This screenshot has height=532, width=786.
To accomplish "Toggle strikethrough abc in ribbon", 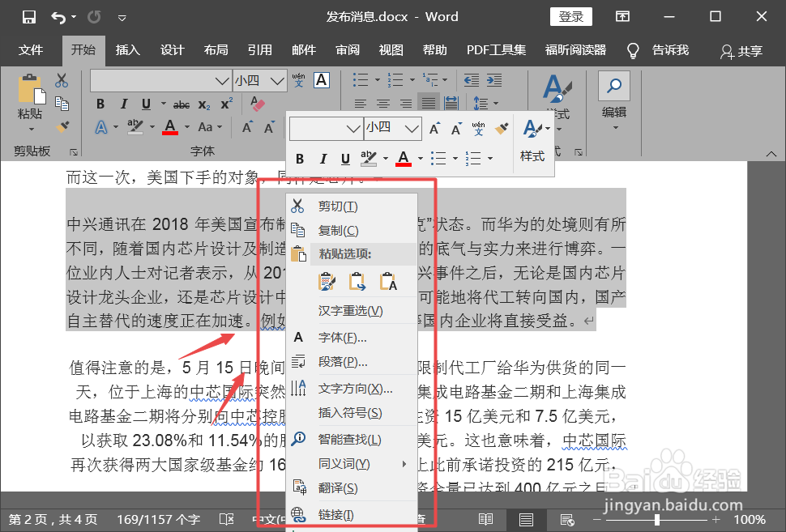I will pos(181,104).
